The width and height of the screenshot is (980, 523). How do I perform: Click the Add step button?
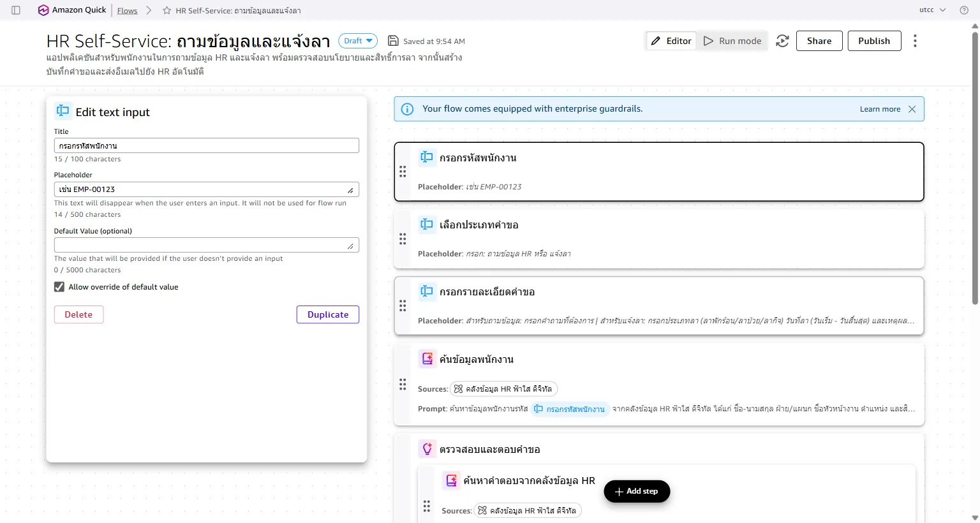tap(637, 491)
